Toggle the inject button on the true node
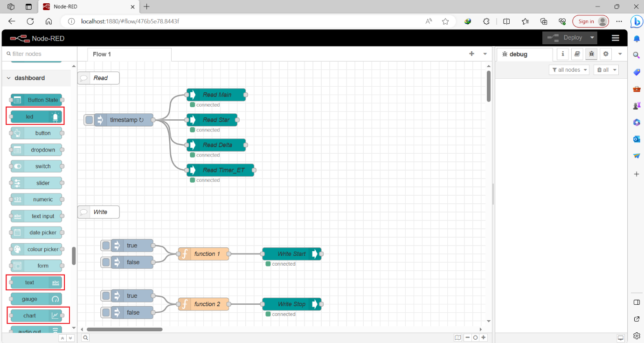The image size is (644, 343). click(x=105, y=245)
